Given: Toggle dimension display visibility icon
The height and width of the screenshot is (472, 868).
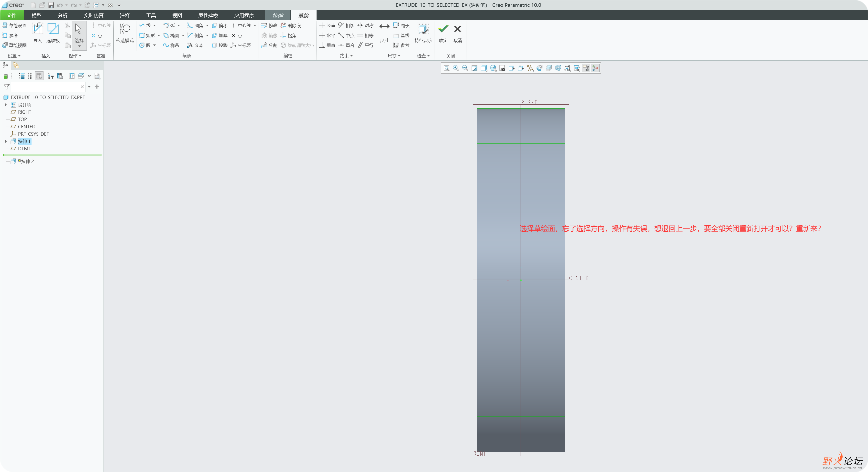Looking at the screenshot, I should [567, 68].
